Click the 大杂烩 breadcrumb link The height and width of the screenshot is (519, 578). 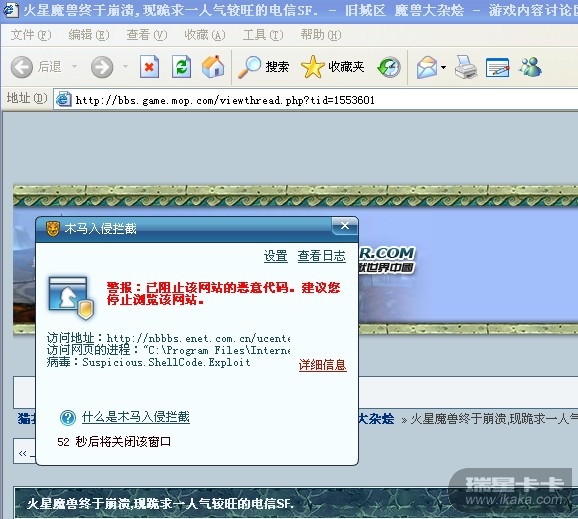(x=377, y=419)
